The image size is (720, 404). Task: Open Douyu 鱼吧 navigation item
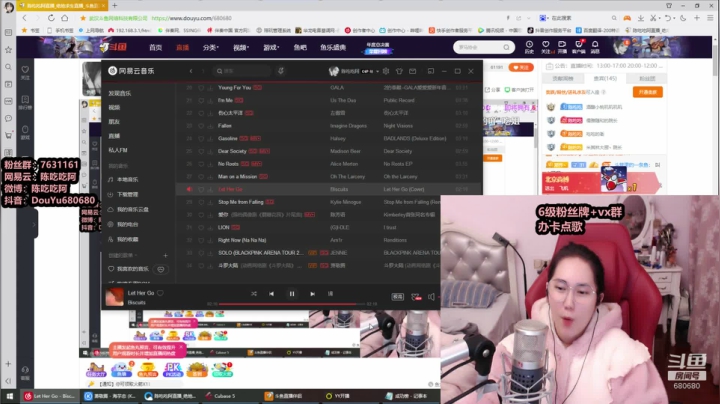pos(300,47)
